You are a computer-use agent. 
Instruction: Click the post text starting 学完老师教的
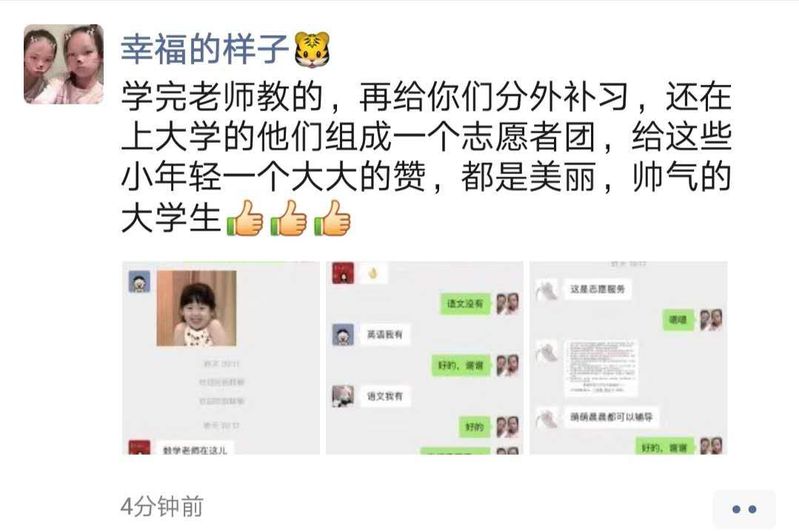[426, 157]
